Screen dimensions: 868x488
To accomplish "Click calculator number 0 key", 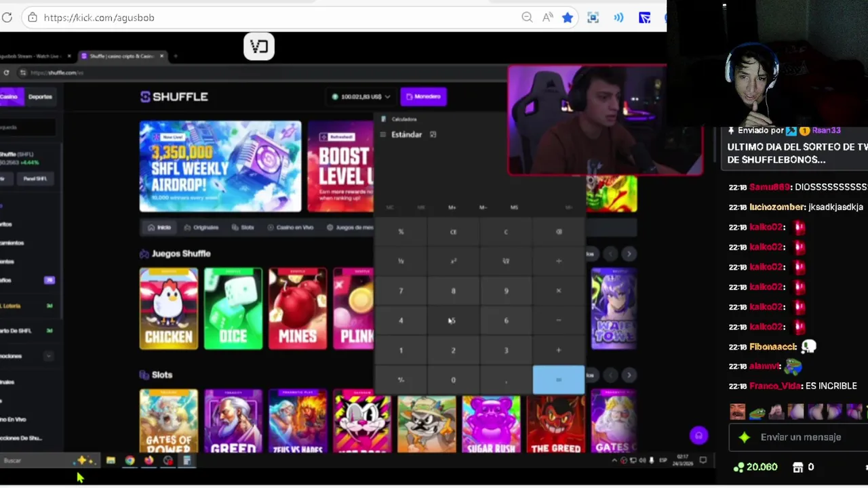I will pos(454,380).
